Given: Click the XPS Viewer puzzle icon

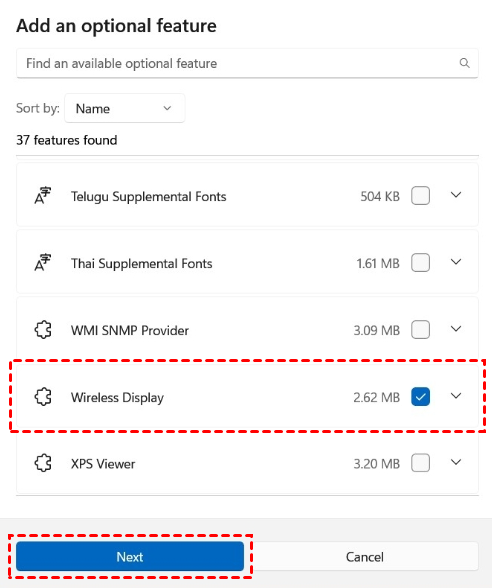Looking at the screenshot, I should pos(43,463).
